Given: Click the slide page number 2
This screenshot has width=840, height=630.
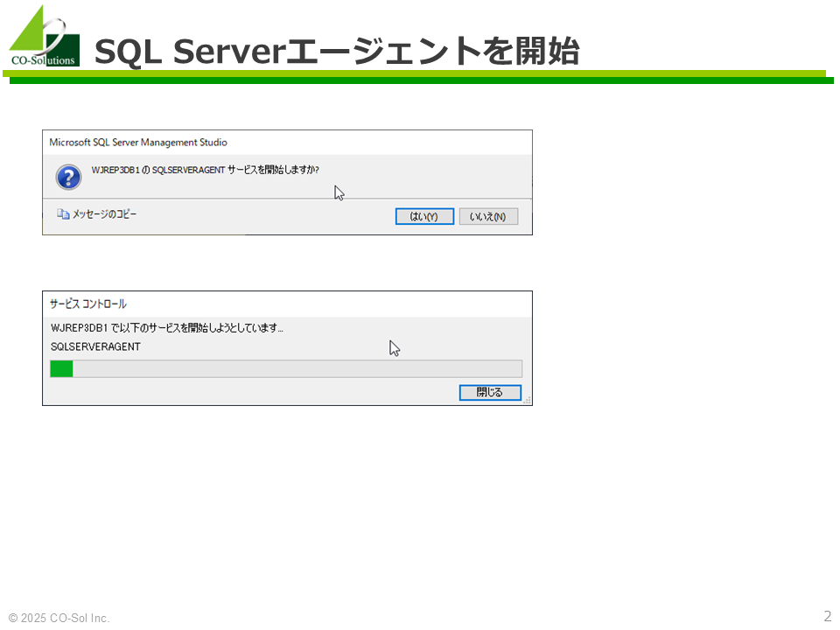Looking at the screenshot, I should point(827,615).
